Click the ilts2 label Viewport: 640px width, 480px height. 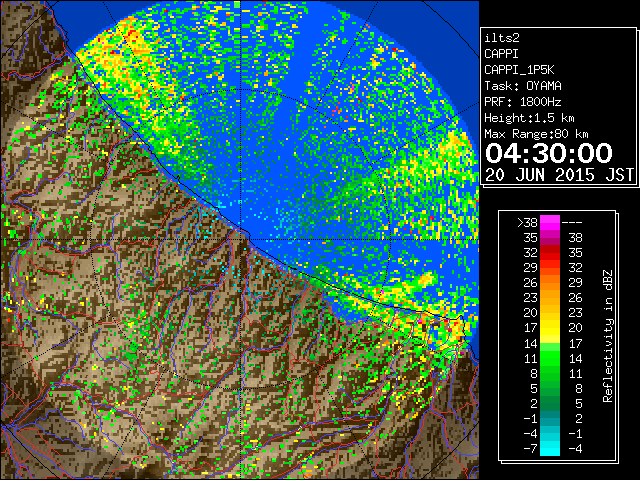pos(502,38)
